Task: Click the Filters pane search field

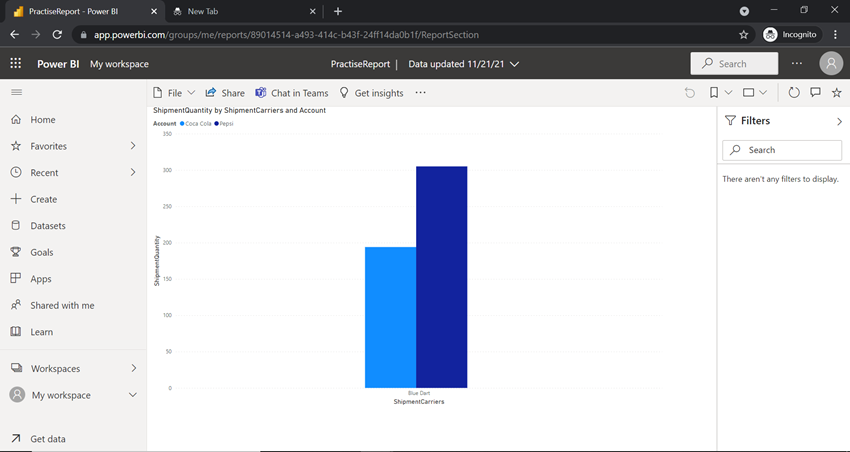Action: point(782,150)
